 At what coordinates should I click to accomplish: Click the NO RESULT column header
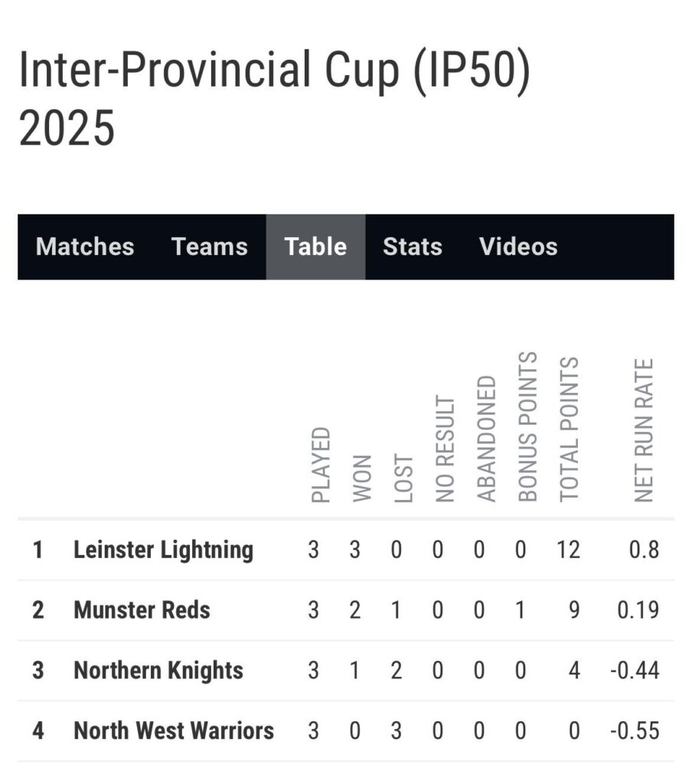445,449
